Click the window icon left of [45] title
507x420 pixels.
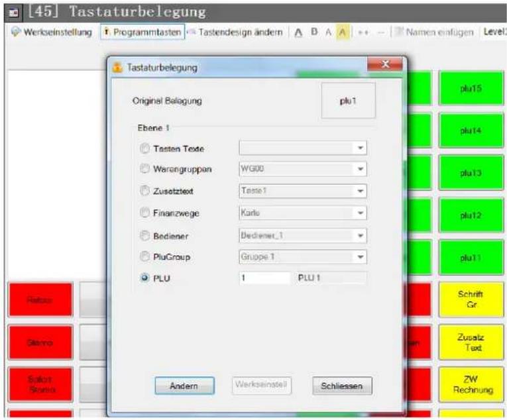(13, 13)
